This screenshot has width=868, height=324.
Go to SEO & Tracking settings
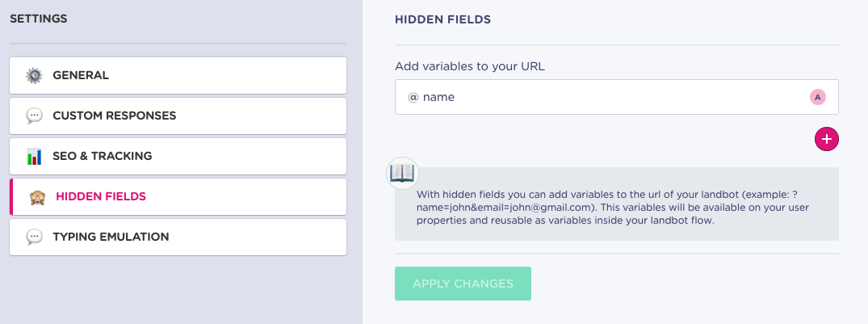pos(178,156)
